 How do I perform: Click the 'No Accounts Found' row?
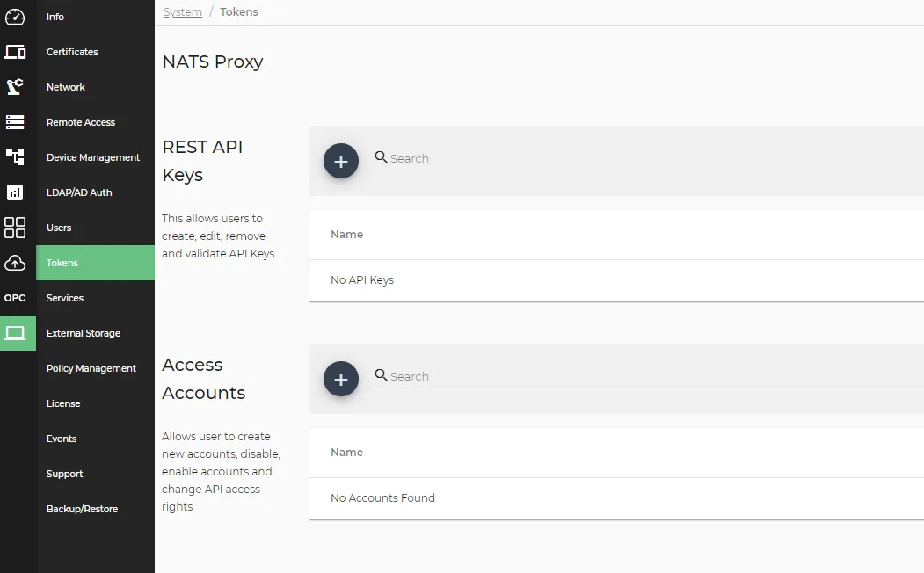tap(616, 498)
